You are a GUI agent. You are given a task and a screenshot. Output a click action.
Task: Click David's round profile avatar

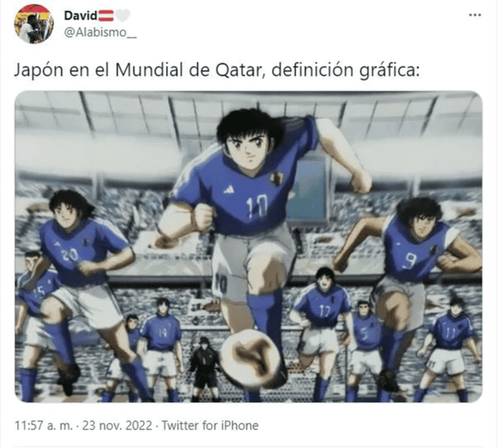(34, 24)
